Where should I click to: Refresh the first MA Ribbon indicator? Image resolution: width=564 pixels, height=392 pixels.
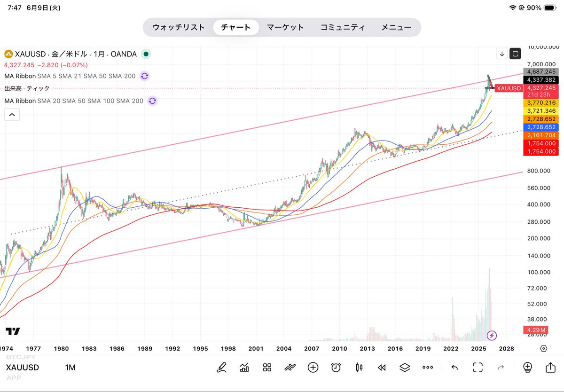144,76
